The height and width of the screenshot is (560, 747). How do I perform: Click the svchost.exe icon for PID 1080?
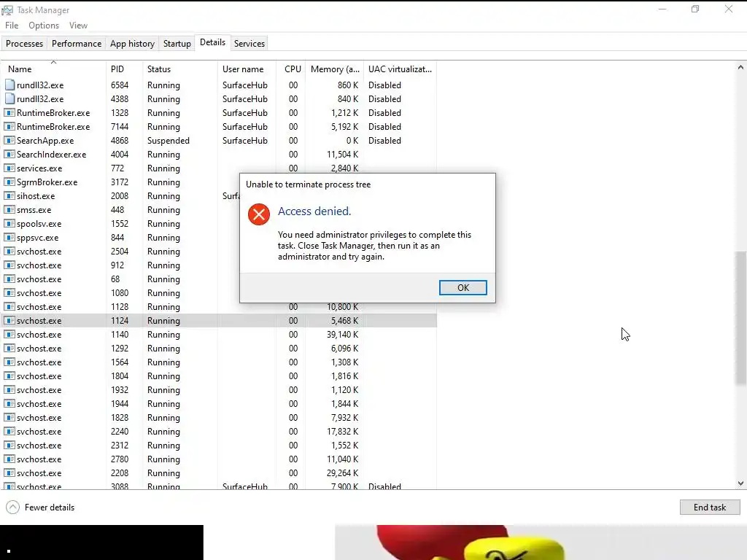click(x=9, y=293)
